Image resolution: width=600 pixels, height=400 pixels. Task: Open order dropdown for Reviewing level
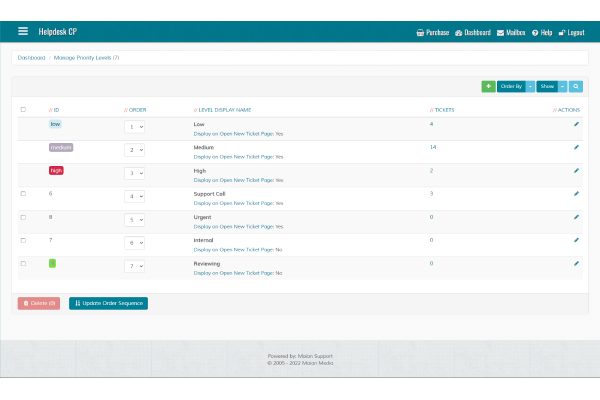tap(134, 266)
